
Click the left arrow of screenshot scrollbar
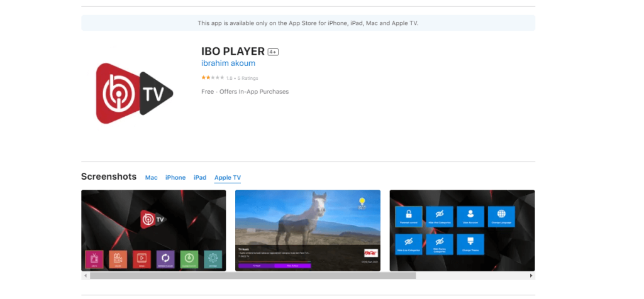coord(84,276)
